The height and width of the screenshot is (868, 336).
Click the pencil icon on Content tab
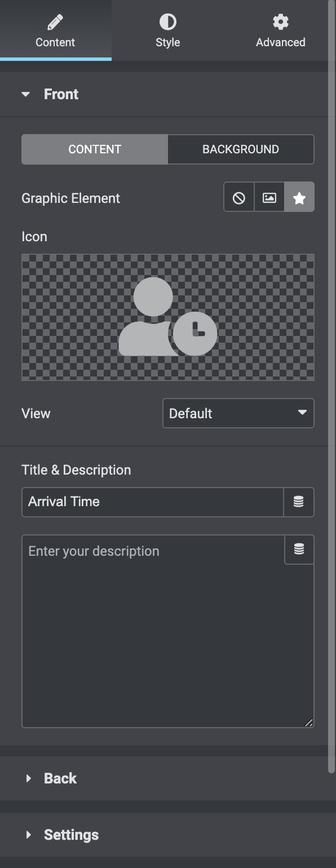point(55,22)
